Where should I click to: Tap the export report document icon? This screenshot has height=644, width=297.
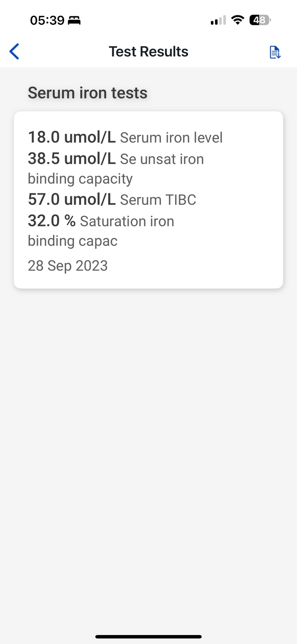[275, 52]
